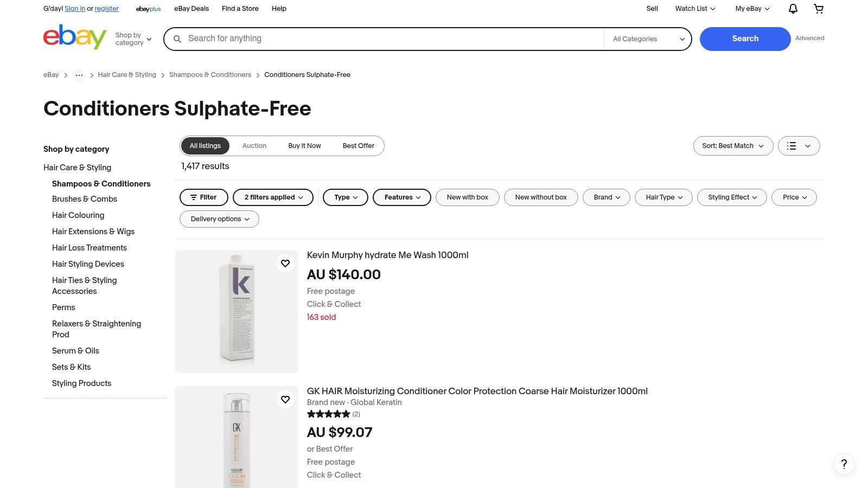
Task: Save the GK HAIR listing with the heart
Action: (285, 399)
